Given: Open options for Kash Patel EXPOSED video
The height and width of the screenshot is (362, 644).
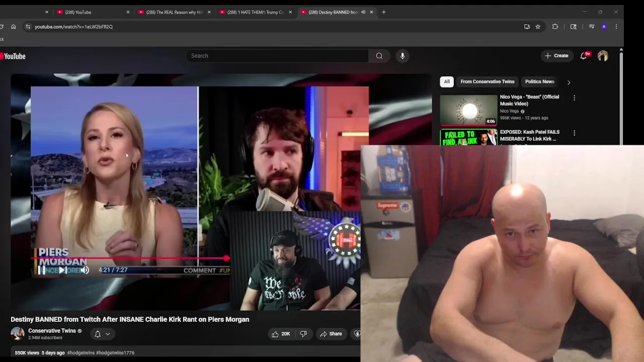Looking at the screenshot, I should 574,133.
